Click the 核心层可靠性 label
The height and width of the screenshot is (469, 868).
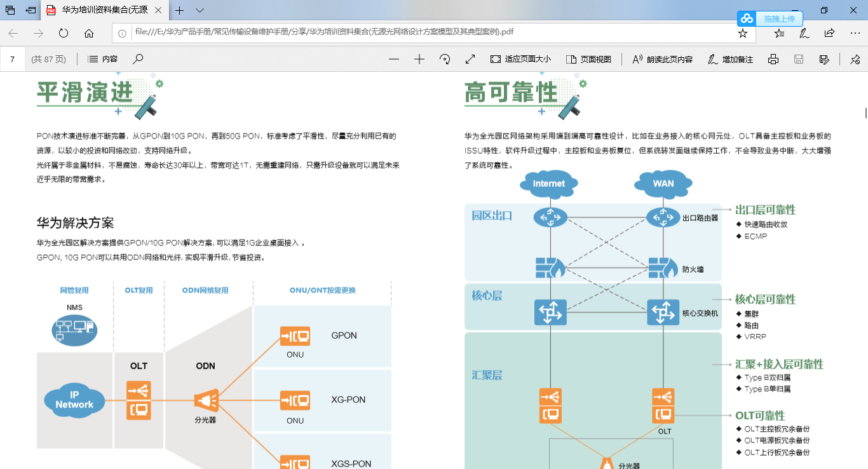(x=765, y=299)
